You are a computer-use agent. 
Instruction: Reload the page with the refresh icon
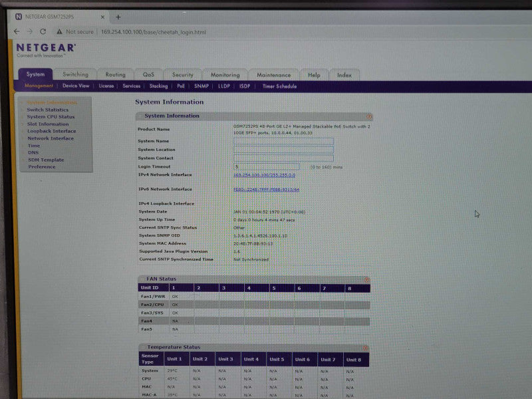point(43,31)
